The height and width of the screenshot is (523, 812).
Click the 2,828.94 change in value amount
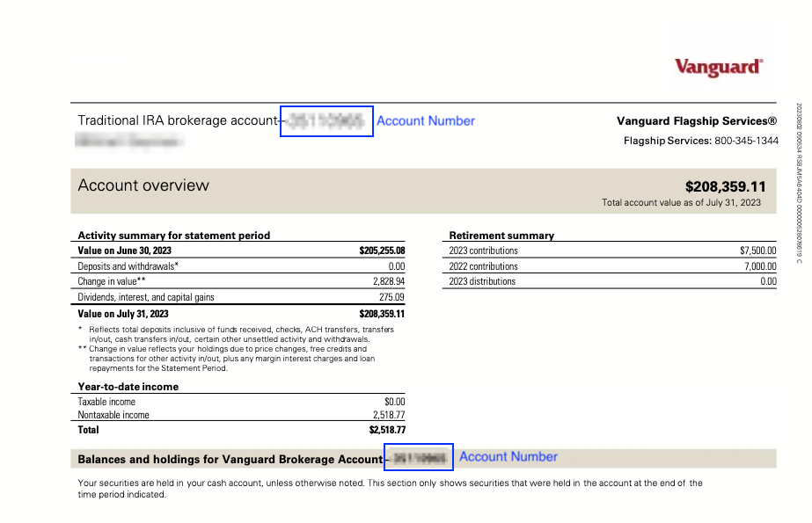[389, 281]
